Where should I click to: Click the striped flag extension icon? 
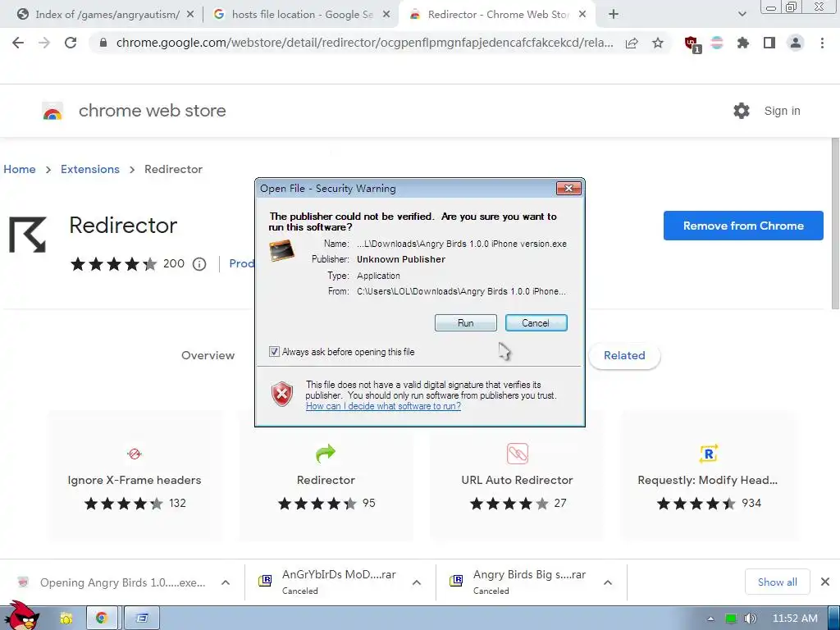[x=717, y=43]
